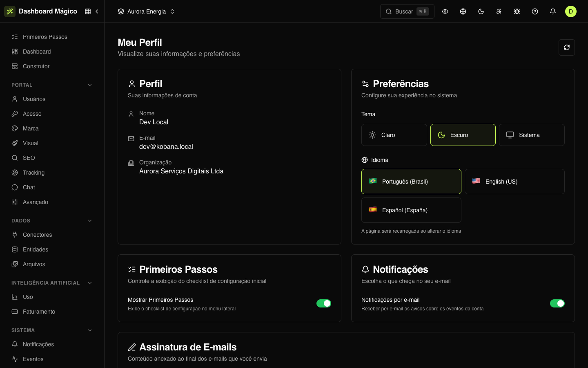Open Marca in the sidebar

click(52, 128)
